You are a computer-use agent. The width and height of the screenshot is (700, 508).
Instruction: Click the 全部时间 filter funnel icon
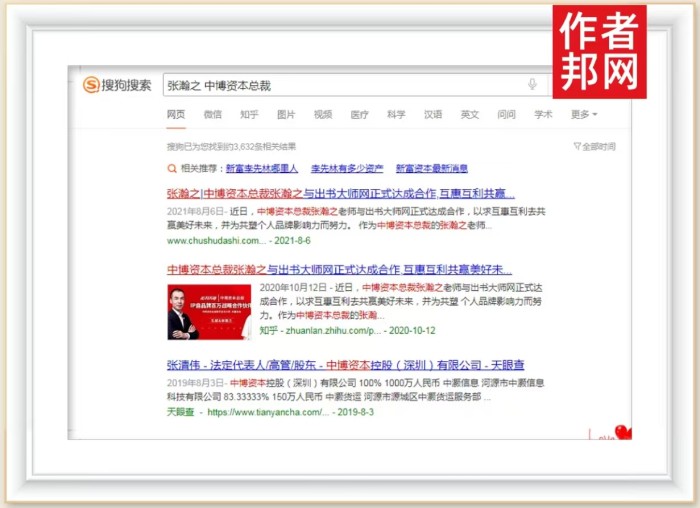click(x=577, y=147)
